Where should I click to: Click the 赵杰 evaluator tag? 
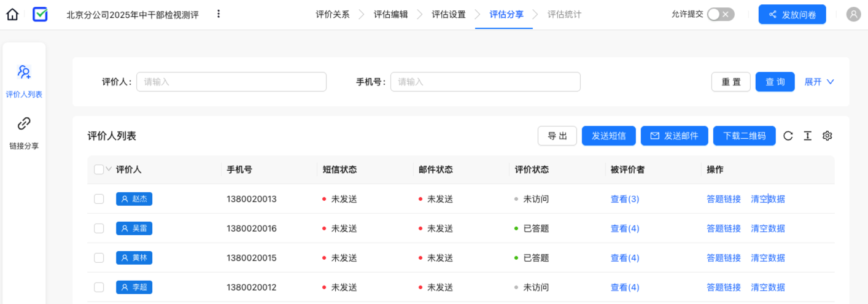[x=134, y=199]
